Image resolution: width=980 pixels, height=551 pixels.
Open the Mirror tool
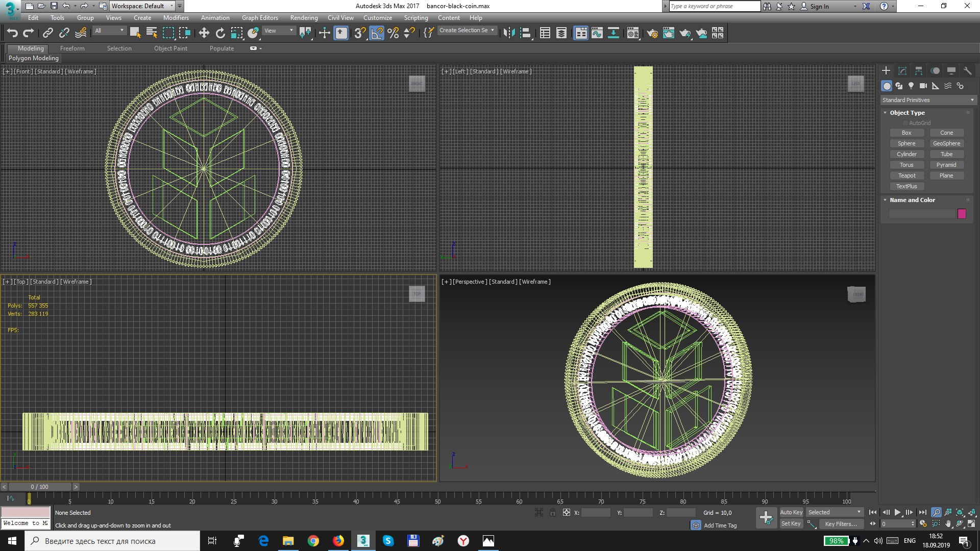pyautogui.click(x=509, y=33)
